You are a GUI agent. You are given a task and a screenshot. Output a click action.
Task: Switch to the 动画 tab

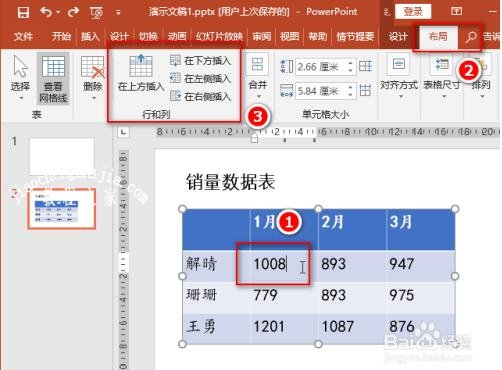point(177,36)
